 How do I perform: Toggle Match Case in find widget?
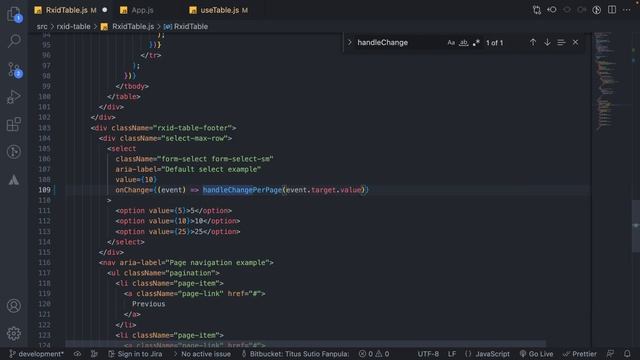(451, 43)
